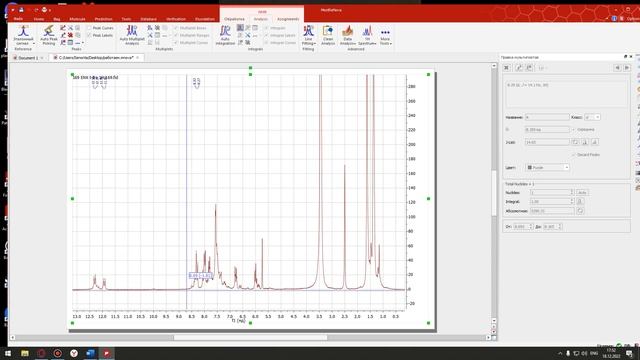Open the notification center in the tray
This screenshot has height=360, width=640.
tap(629, 353)
